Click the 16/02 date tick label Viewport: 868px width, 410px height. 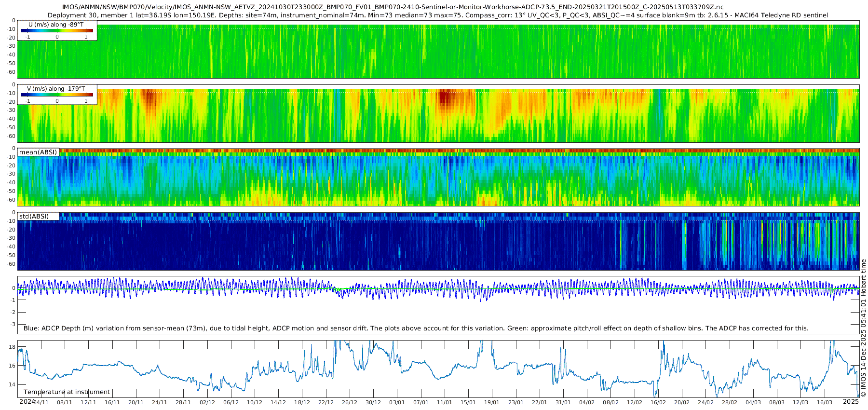[x=658, y=402]
